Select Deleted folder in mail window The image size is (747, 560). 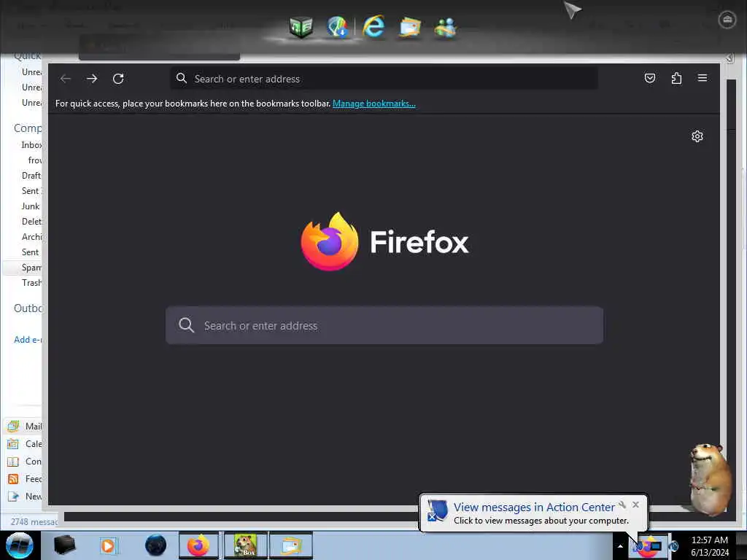coord(31,222)
